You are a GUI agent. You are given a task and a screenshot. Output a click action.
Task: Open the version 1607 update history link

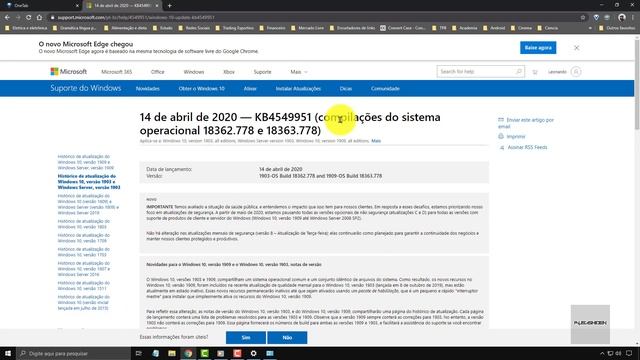point(84,269)
